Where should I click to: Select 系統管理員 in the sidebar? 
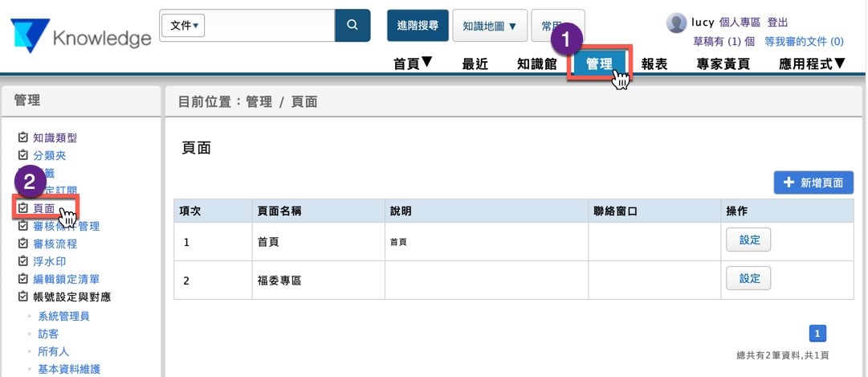click(63, 316)
